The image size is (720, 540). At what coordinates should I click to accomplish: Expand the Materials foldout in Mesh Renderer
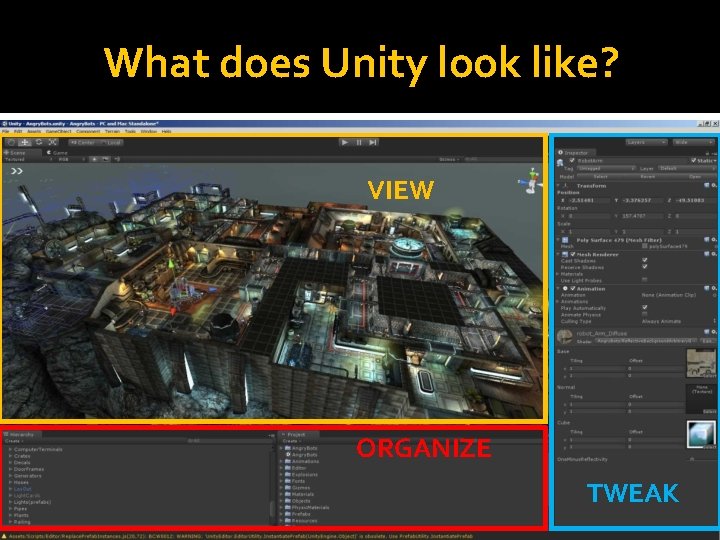pyautogui.click(x=558, y=274)
